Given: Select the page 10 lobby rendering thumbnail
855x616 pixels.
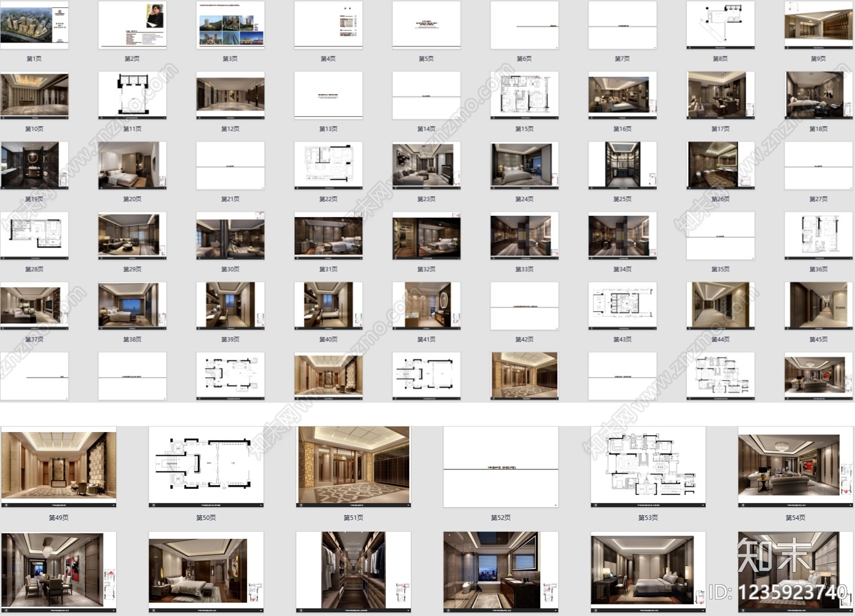Looking at the screenshot, I should pyautogui.click(x=34, y=95).
